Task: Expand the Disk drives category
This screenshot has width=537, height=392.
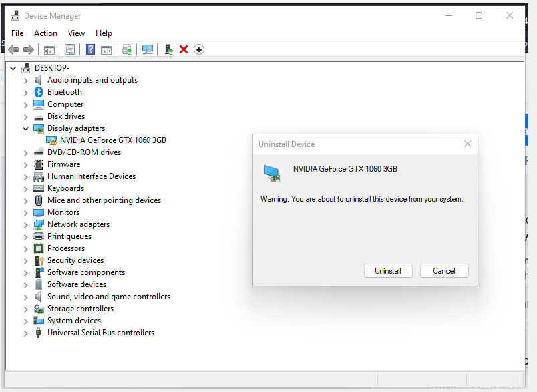Action: pyautogui.click(x=25, y=117)
